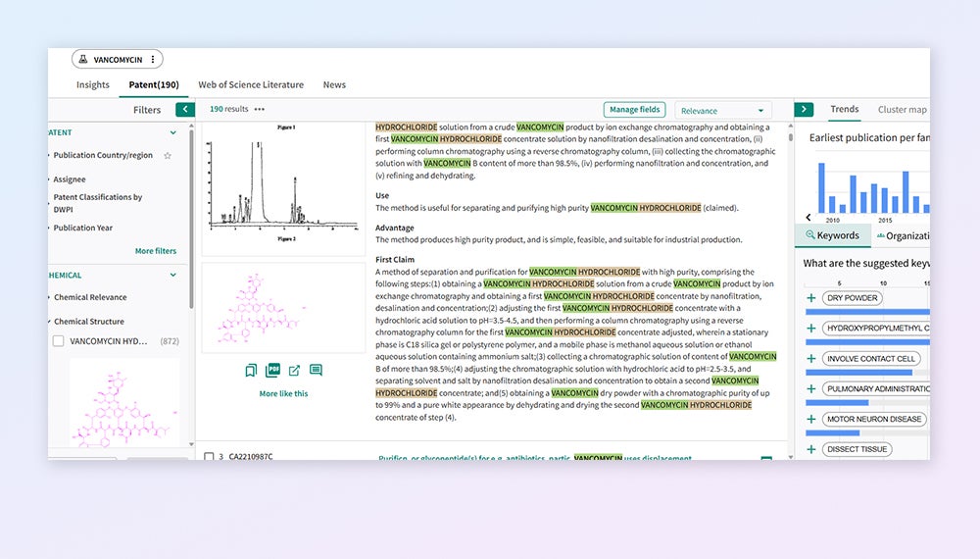The height and width of the screenshot is (559, 980).
Task: Collapse the CHEMICAL filter section chevron
Action: point(173,276)
